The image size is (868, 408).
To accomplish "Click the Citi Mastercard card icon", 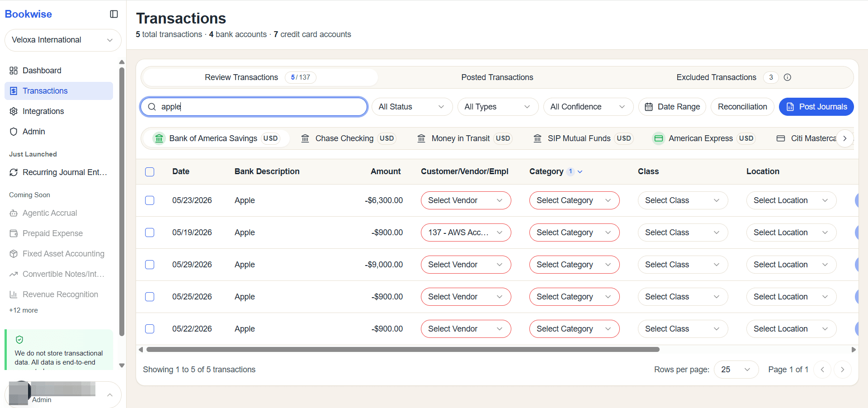I will tap(781, 138).
